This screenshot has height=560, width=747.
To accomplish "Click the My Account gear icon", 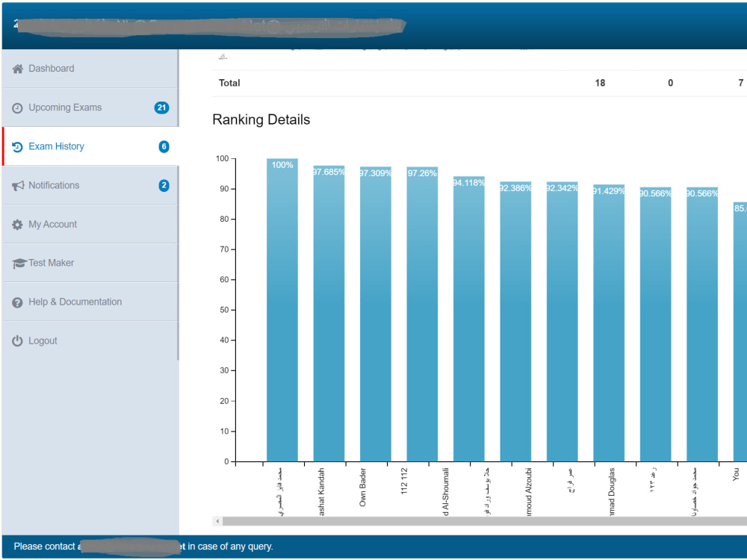I will point(17,225).
